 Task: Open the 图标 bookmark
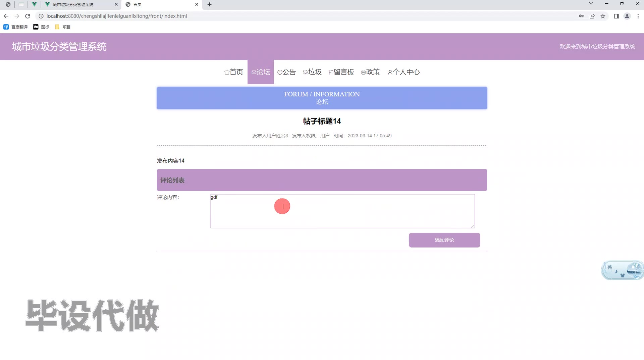[41, 27]
